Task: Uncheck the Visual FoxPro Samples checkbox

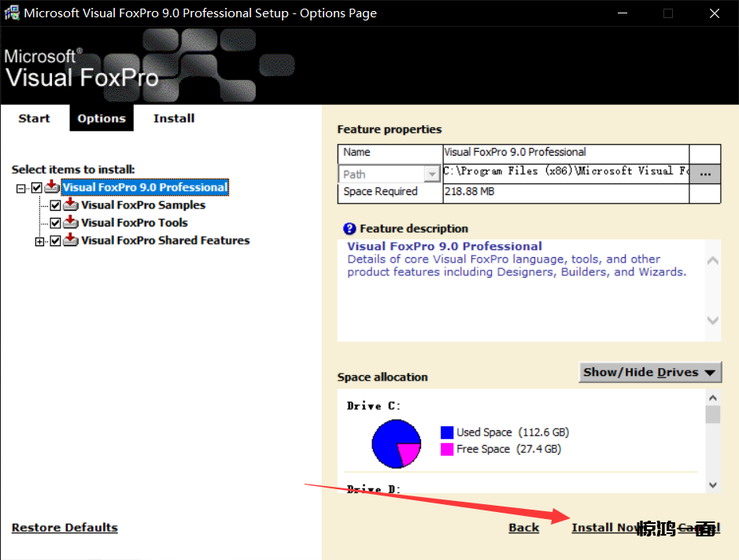Action: coord(55,205)
